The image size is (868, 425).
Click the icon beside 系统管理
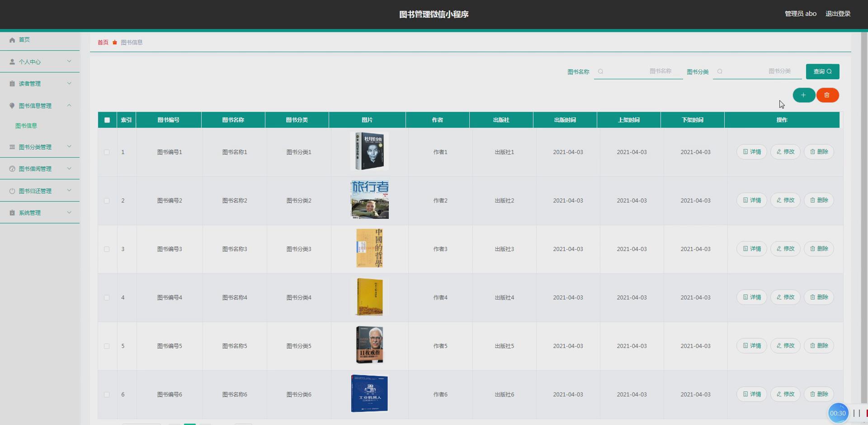[12, 212]
